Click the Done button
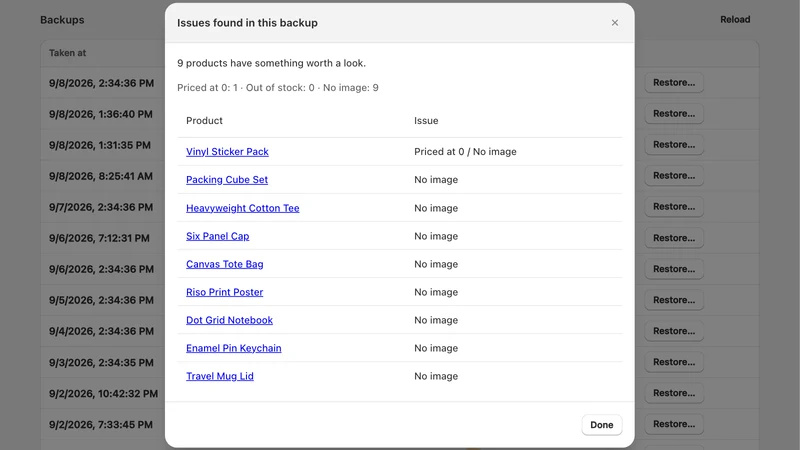The image size is (800, 450). point(602,424)
